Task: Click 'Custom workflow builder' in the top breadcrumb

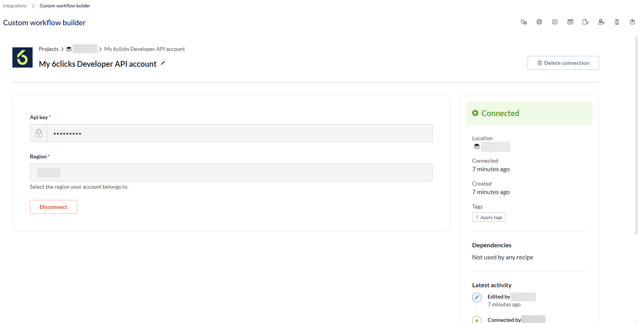Action: (65, 6)
